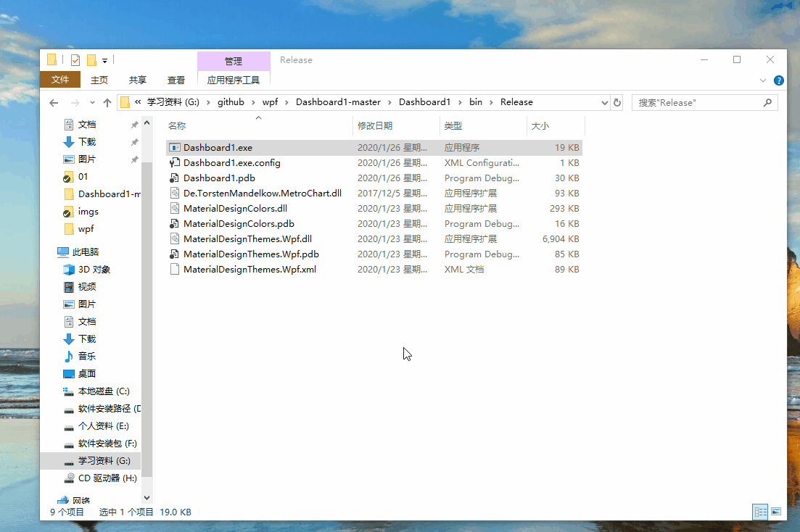Sort by 类型 column header
The height and width of the screenshot is (532, 800).
click(x=453, y=125)
